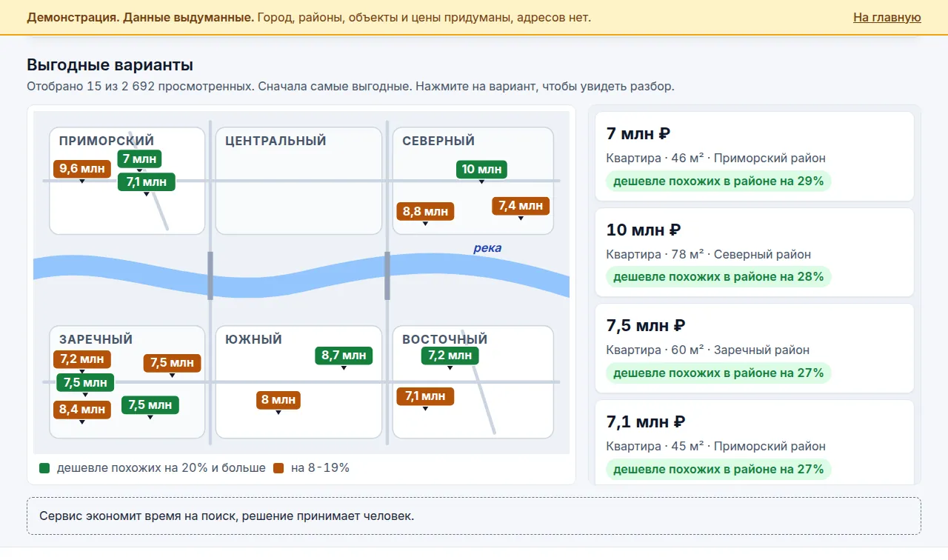Select the 7,5 млн ₽ Заречный район card
This screenshot has height=560, width=948.
(755, 348)
